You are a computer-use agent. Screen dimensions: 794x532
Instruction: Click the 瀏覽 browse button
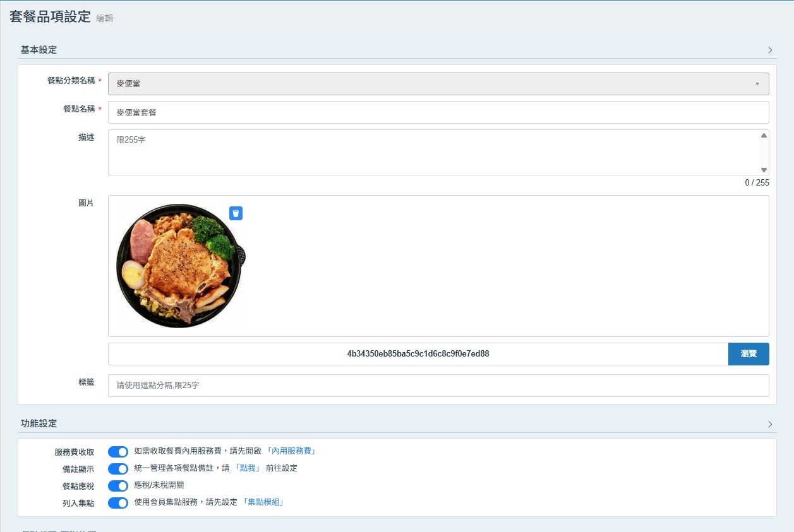tap(749, 354)
